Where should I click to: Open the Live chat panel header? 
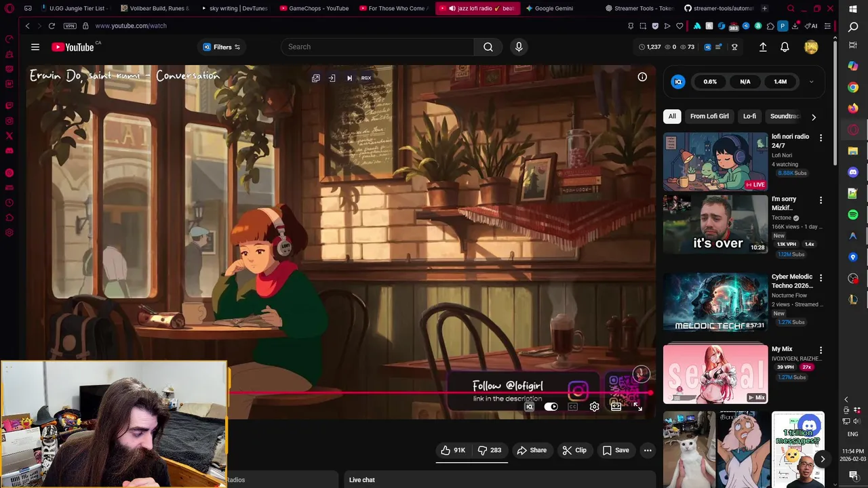(x=500, y=479)
